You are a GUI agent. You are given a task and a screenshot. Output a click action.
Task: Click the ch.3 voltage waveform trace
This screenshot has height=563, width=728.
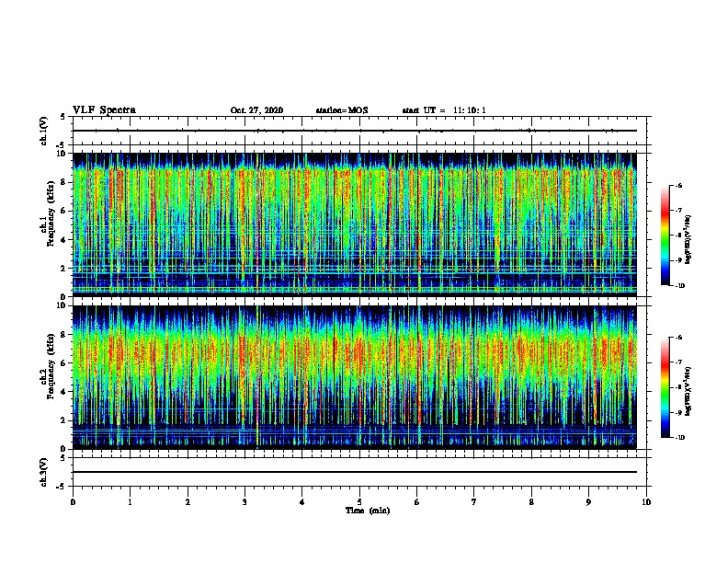tap(355, 472)
